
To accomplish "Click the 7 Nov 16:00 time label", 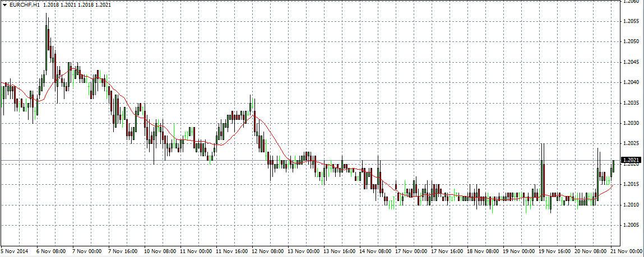I will point(124,250).
